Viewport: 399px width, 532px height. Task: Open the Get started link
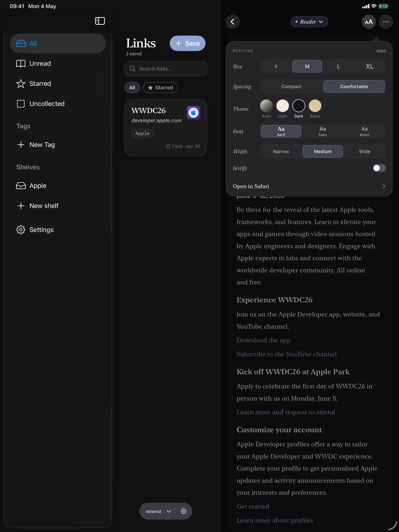(253, 506)
